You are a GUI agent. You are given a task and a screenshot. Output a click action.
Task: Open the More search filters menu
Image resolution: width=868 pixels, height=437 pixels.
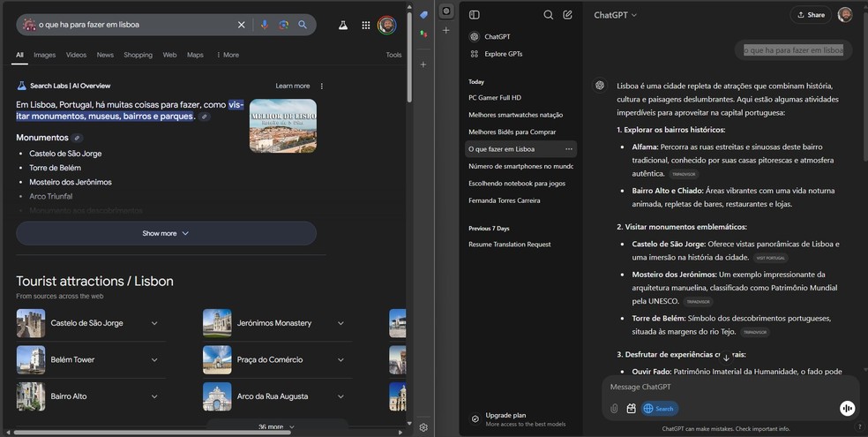pyautogui.click(x=228, y=55)
